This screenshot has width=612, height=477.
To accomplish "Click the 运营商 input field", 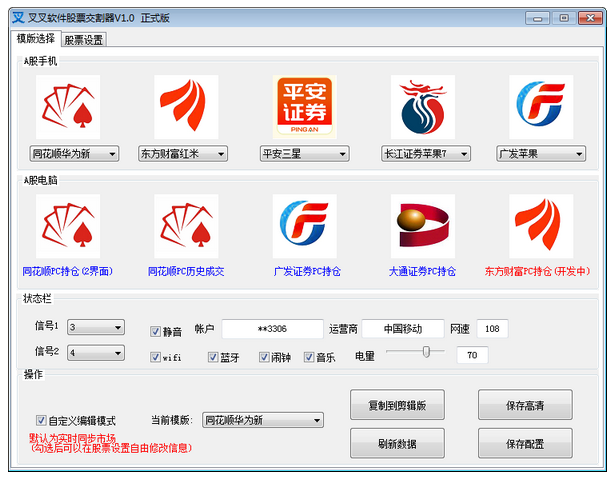I will coord(403,329).
